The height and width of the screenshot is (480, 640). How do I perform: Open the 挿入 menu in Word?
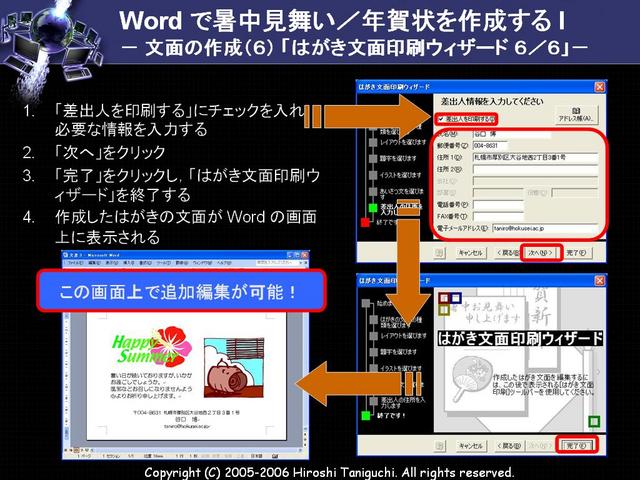point(129,264)
